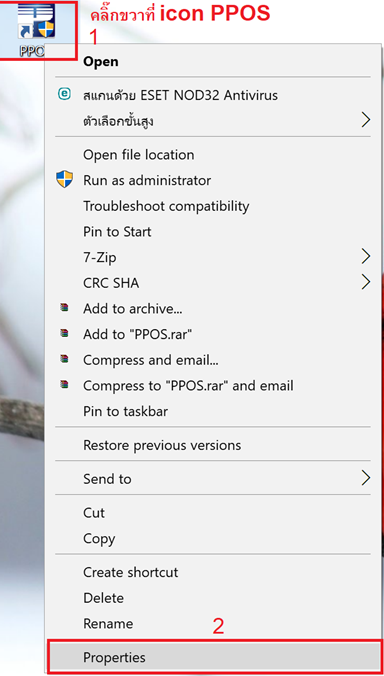The image size is (384, 676).
Task: Click the ESET antivirus scan icon
Action: (x=64, y=94)
